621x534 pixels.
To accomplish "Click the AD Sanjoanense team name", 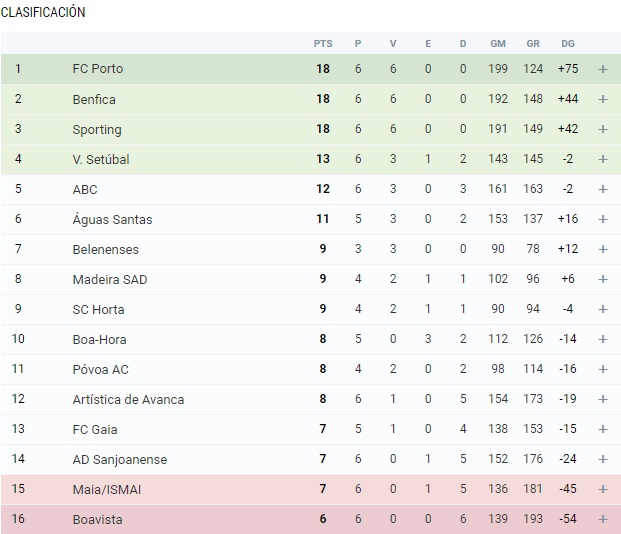I will tap(119, 459).
